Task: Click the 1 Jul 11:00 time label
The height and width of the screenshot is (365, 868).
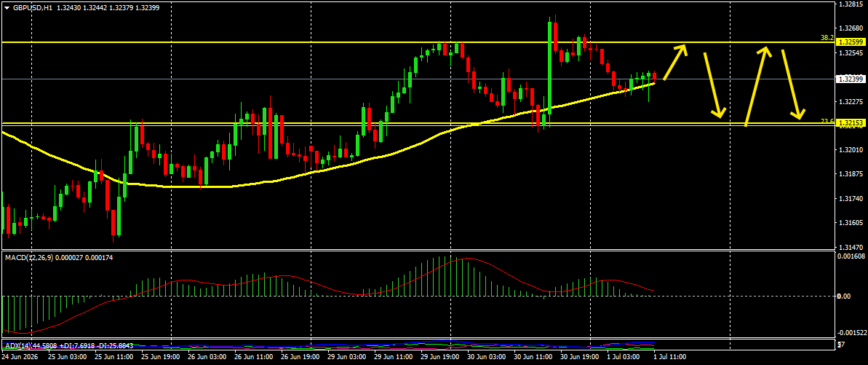Action: (x=670, y=356)
